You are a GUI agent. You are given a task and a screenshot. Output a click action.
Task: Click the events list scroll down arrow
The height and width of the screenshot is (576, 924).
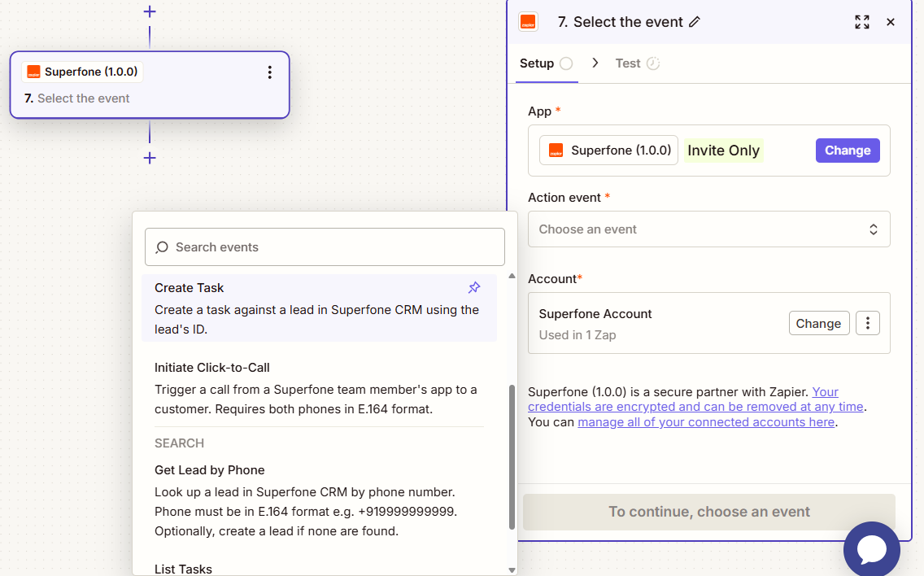click(512, 570)
